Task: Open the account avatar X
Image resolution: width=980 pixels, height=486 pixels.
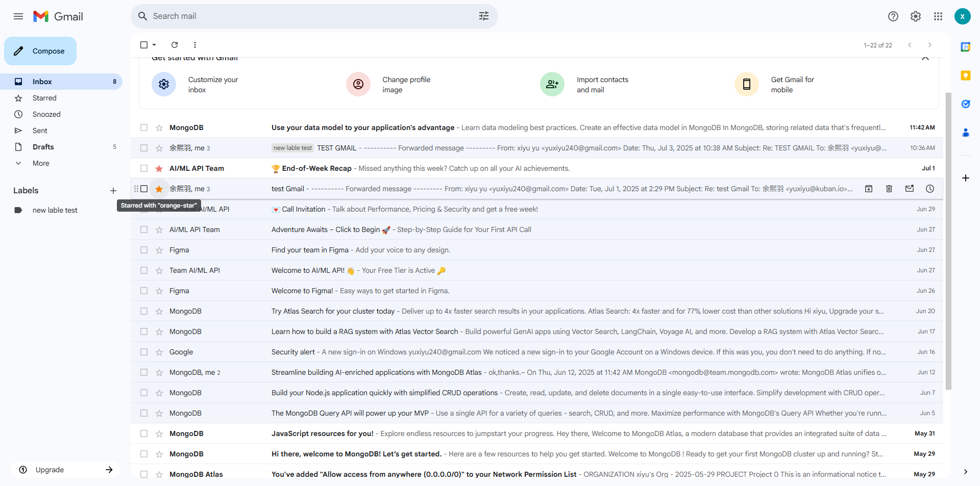Action: coord(963,16)
